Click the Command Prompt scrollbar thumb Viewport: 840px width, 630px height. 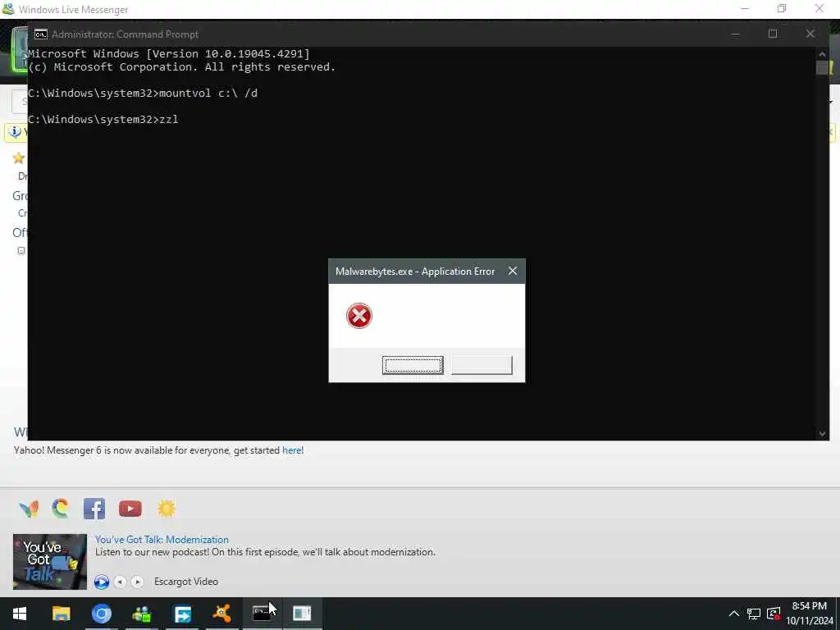822,67
